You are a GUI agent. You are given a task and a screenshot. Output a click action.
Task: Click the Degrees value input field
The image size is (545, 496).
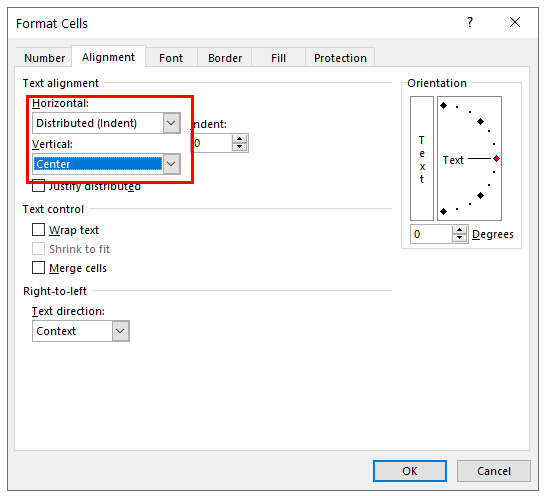(431, 234)
